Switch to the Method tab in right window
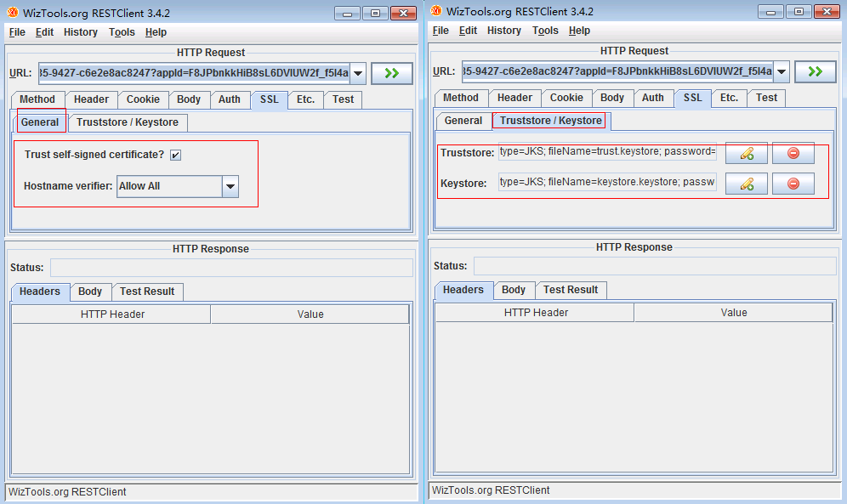 coord(461,99)
